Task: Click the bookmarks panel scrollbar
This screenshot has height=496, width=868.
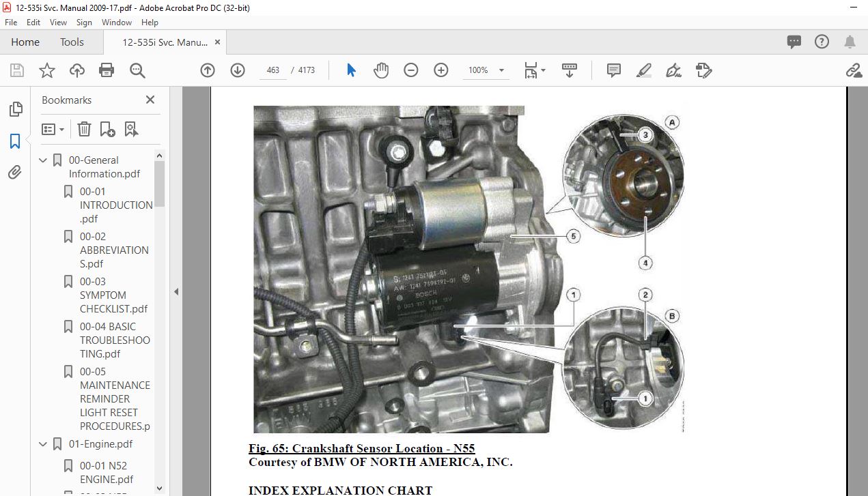Action: coord(160,184)
